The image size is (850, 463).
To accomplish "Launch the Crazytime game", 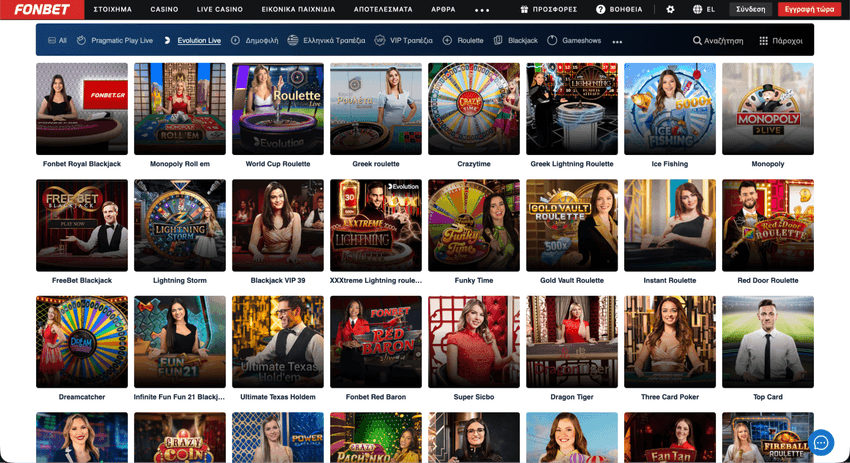I will pos(474,109).
